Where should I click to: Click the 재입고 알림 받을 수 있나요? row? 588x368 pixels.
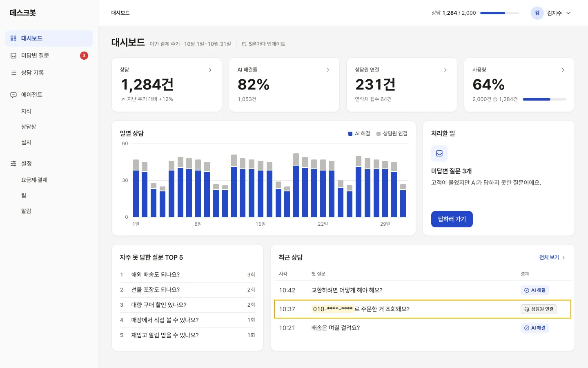(x=187, y=335)
